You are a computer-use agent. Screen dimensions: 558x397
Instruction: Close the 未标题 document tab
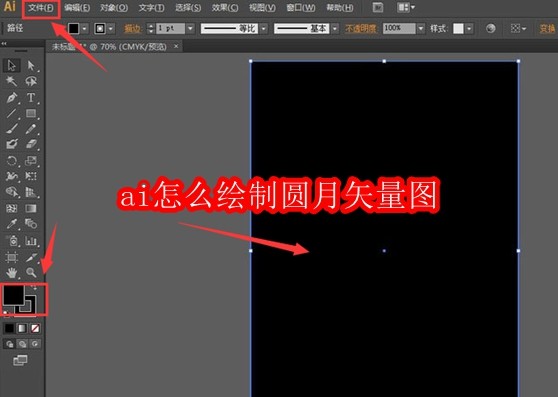click(x=176, y=47)
